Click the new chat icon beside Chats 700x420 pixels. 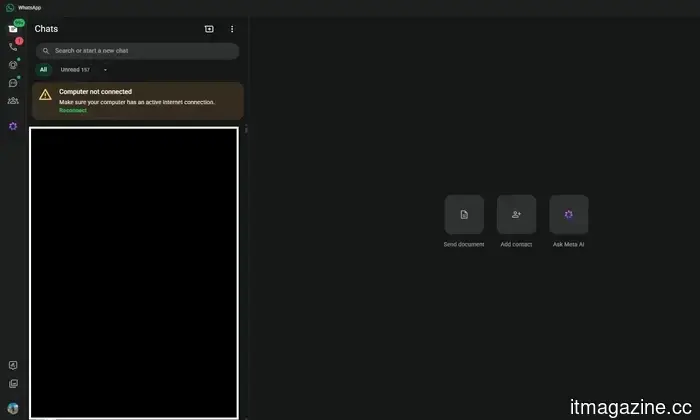(209, 29)
